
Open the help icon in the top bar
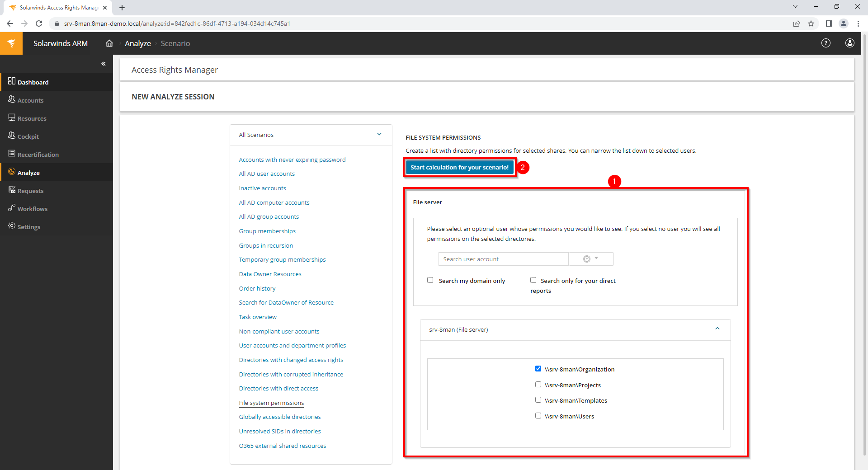point(826,43)
